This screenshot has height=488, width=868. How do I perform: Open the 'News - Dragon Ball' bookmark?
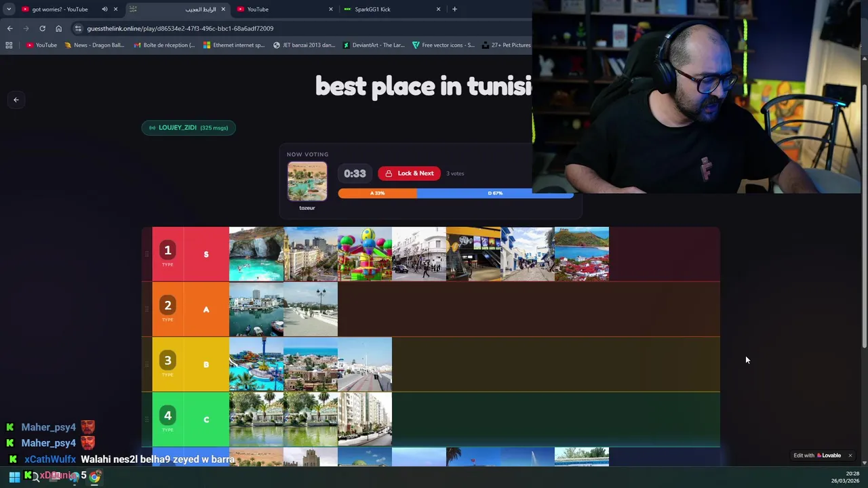pos(94,45)
